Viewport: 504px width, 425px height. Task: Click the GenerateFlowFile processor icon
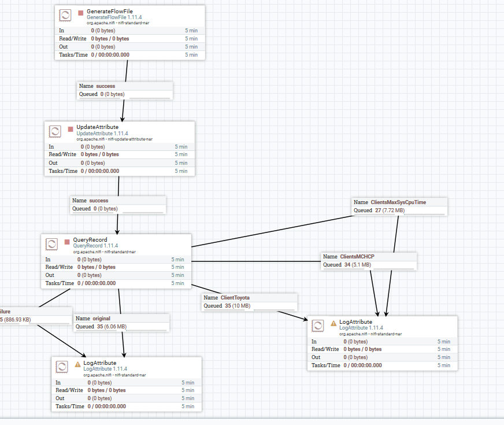65,15
